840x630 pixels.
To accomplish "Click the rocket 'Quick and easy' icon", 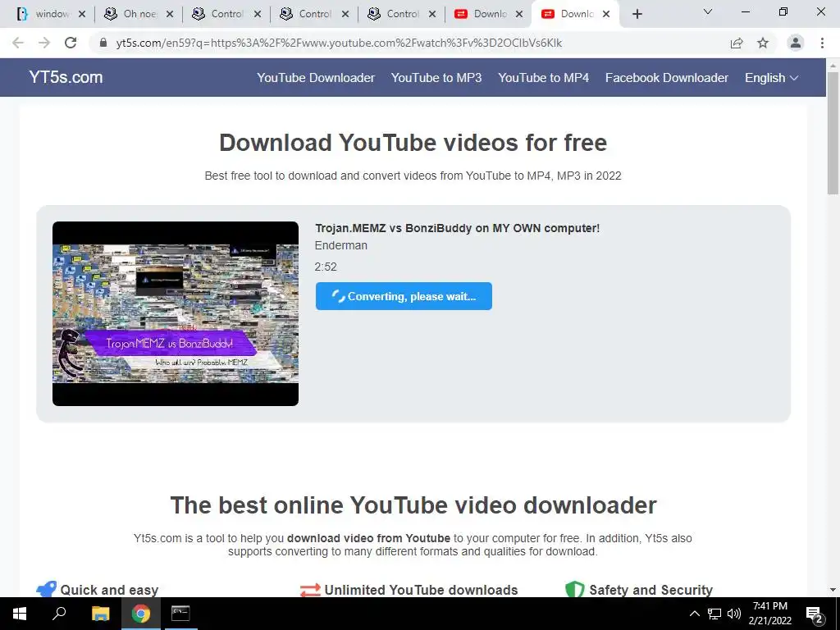I will click(46, 589).
